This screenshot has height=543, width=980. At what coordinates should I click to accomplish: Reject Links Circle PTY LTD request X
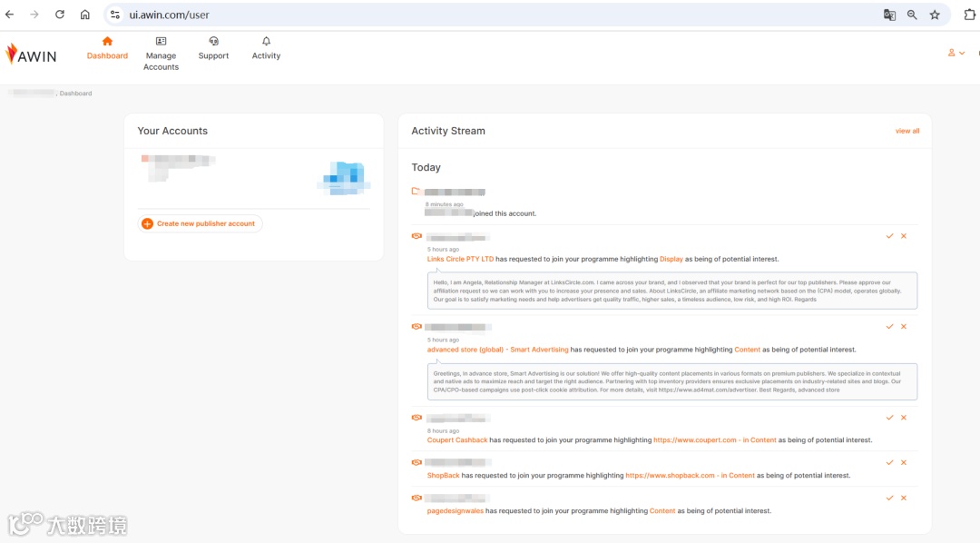click(x=904, y=236)
